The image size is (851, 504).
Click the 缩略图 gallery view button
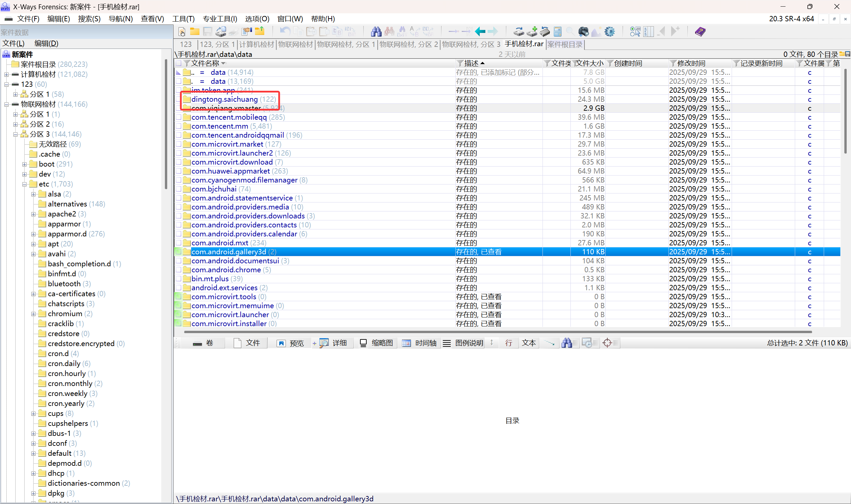377,343
